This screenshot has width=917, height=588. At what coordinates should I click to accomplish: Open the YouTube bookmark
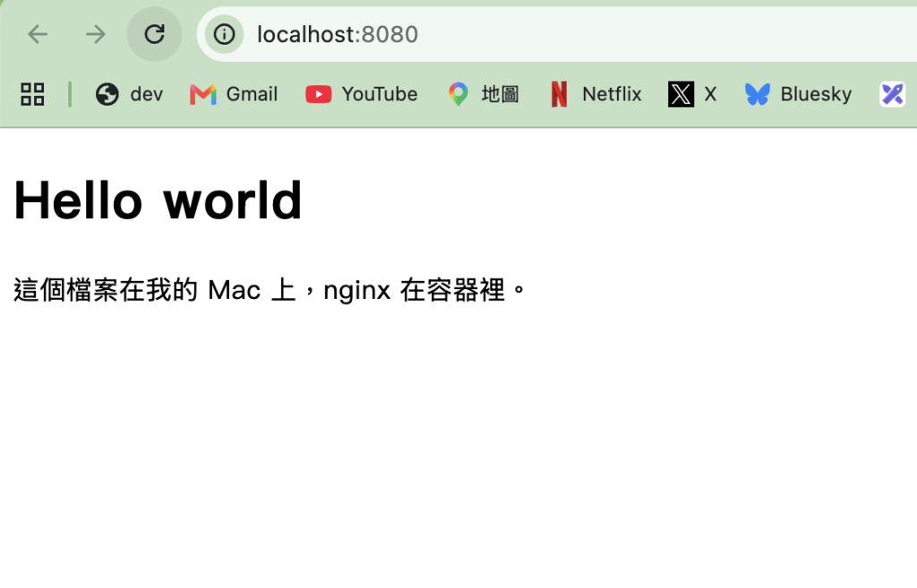click(362, 94)
